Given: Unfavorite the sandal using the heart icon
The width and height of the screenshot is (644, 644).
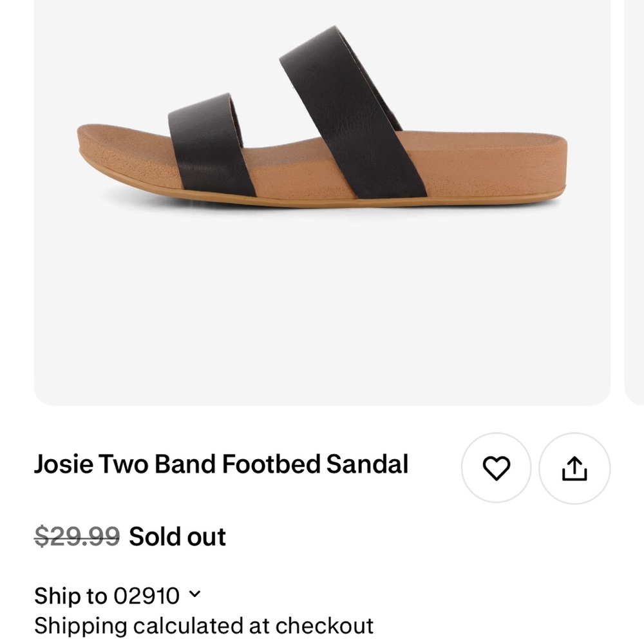Looking at the screenshot, I should (496, 469).
